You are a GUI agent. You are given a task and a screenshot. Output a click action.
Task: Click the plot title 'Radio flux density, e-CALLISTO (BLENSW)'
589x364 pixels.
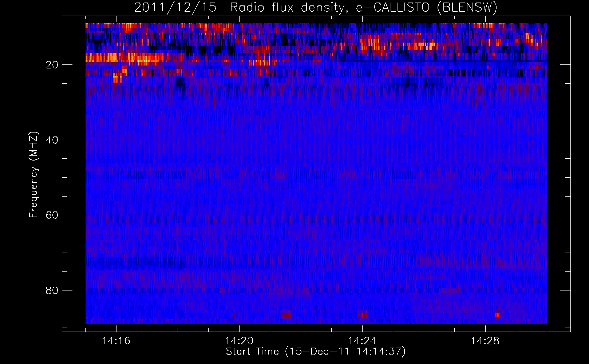pos(363,7)
